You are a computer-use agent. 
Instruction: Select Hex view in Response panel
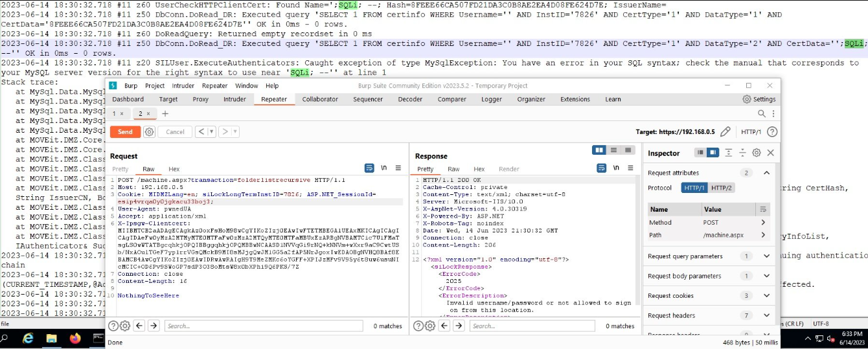[479, 169]
